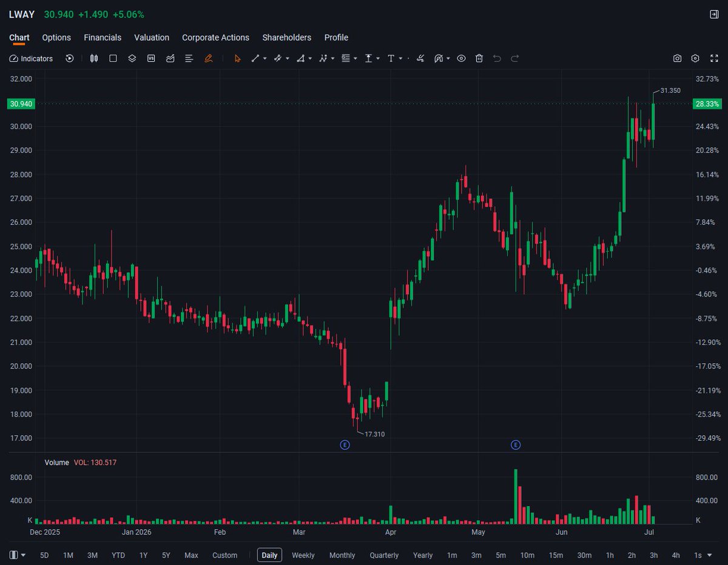
Task: Select the Yearly interval
Action: (x=423, y=555)
